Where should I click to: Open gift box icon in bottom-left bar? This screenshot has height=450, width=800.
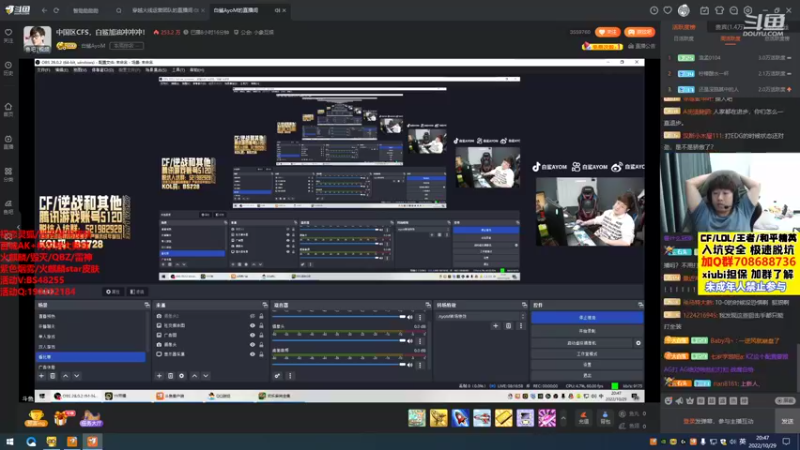pos(62,418)
